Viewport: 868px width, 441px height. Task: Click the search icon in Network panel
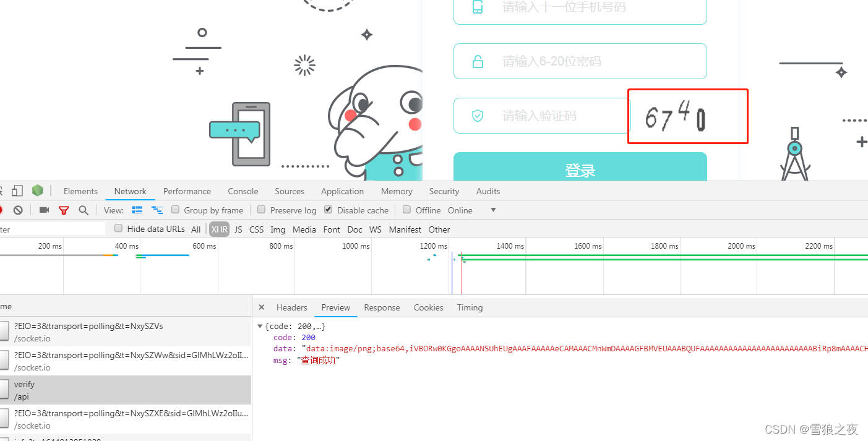[x=84, y=210]
